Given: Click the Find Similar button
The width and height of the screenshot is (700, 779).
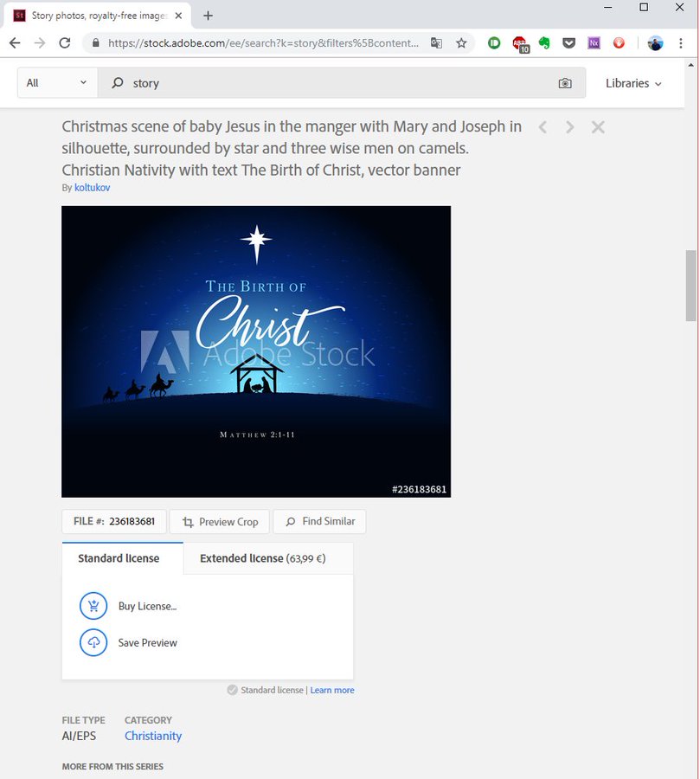Looking at the screenshot, I should [319, 522].
